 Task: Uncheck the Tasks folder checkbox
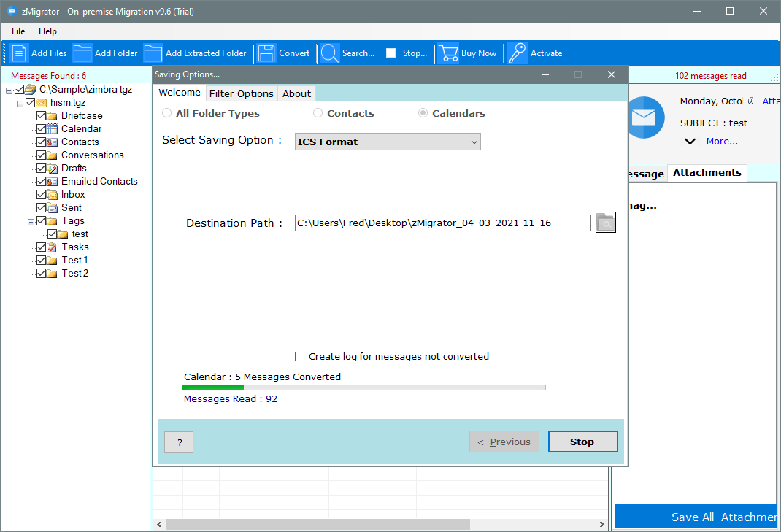pos(42,247)
